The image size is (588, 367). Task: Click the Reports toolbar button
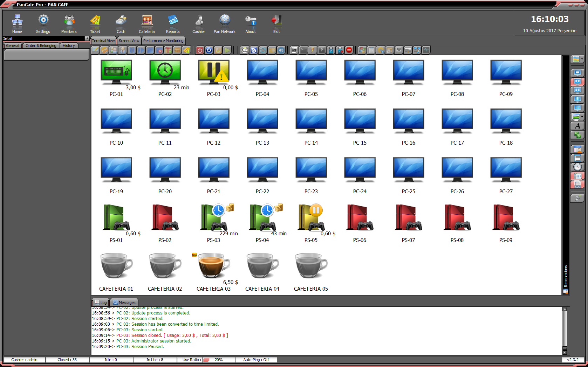(x=173, y=23)
